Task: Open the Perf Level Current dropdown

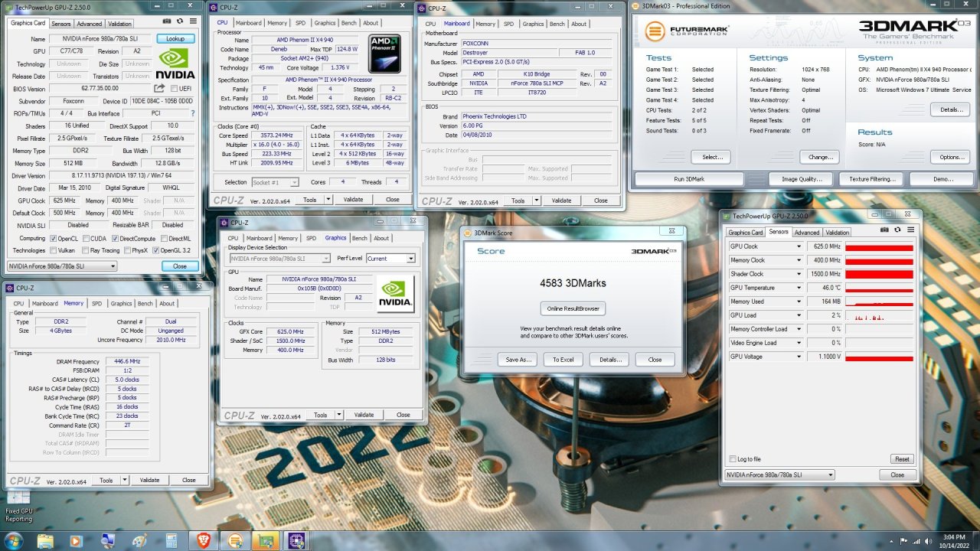Action: pyautogui.click(x=390, y=259)
